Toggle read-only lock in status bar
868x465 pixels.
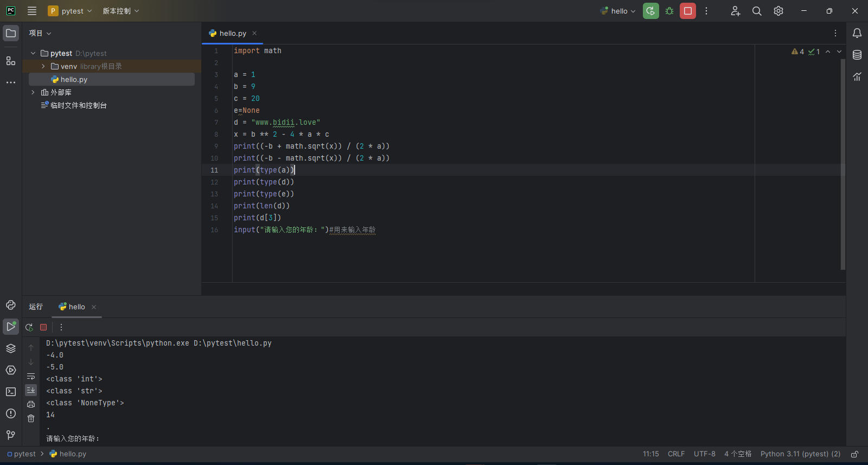tap(854, 454)
